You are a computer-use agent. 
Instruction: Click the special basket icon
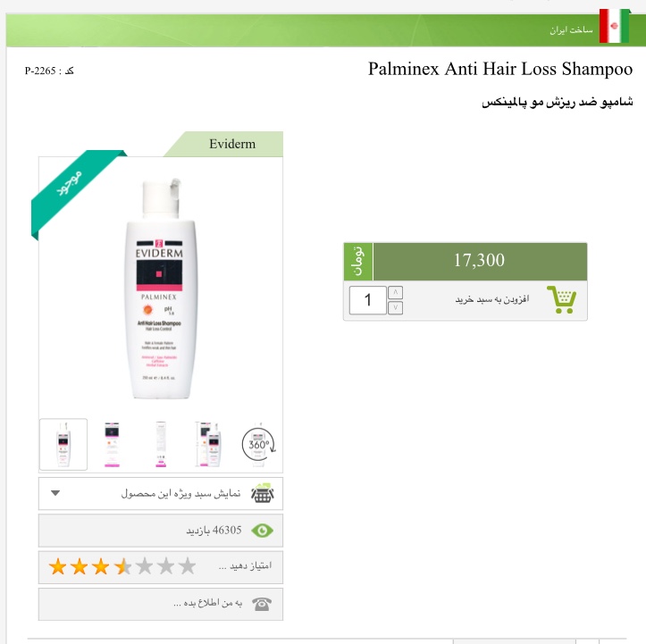(263, 493)
